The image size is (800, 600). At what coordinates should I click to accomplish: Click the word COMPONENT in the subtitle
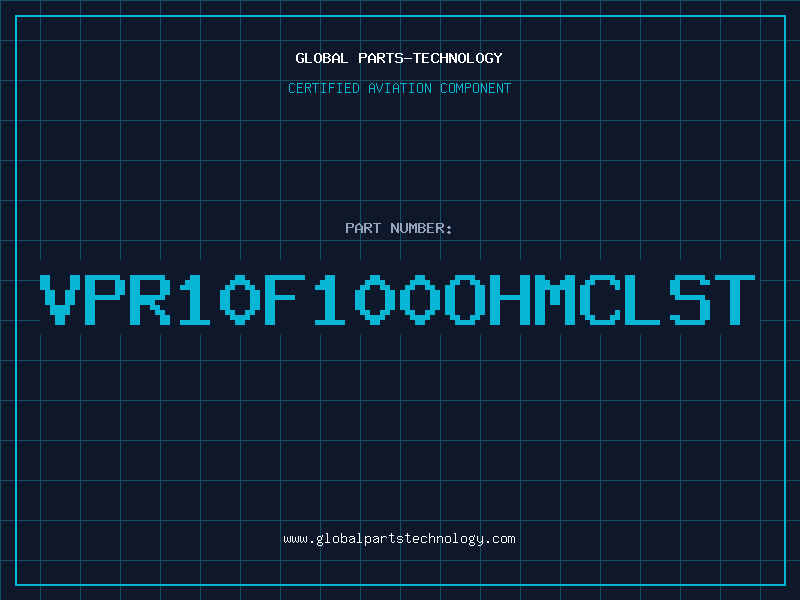click(x=476, y=88)
